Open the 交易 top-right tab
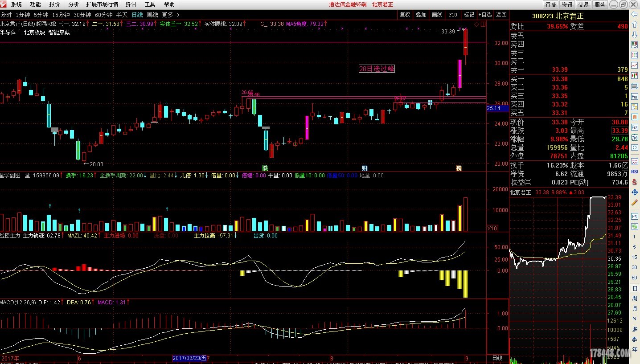Image resolution: width=640 pixels, height=364 pixels. pos(583,4)
